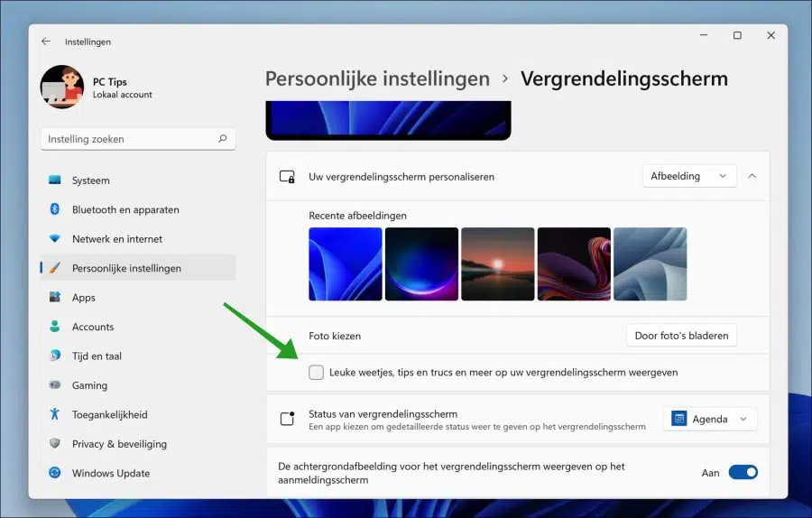Image resolution: width=812 pixels, height=518 pixels.
Task: Click the Bluetooth icon in sidebar
Action: (x=55, y=209)
